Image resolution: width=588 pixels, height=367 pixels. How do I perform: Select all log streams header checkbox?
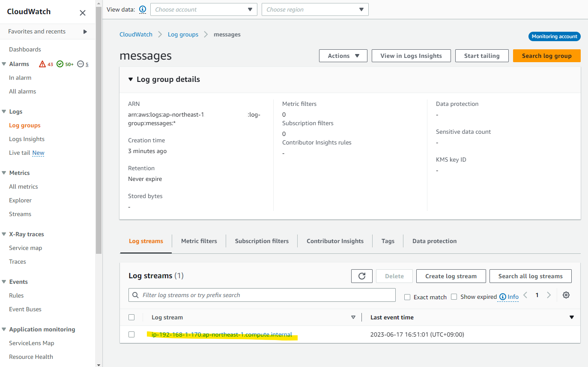pos(131,317)
